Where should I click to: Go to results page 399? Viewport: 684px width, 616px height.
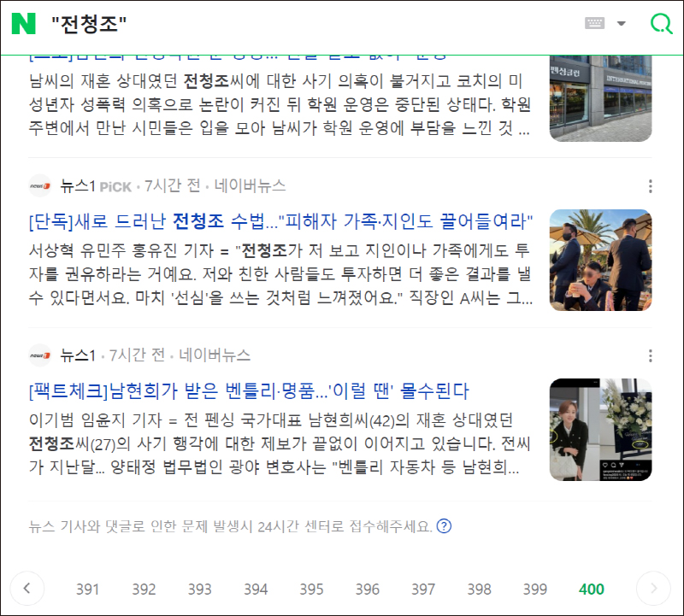[x=535, y=589]
